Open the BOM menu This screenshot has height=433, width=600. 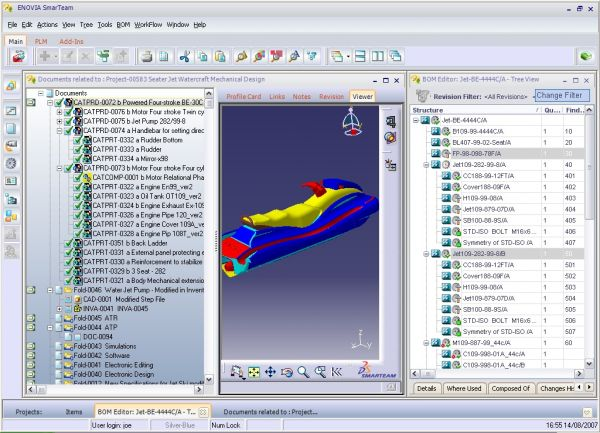pos(123,25)
